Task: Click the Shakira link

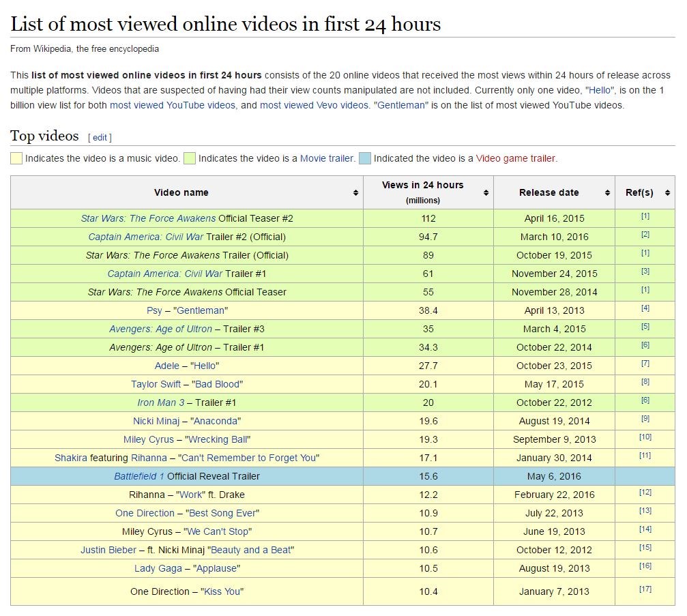Action: pyautogui.click(x=71, y=458)
